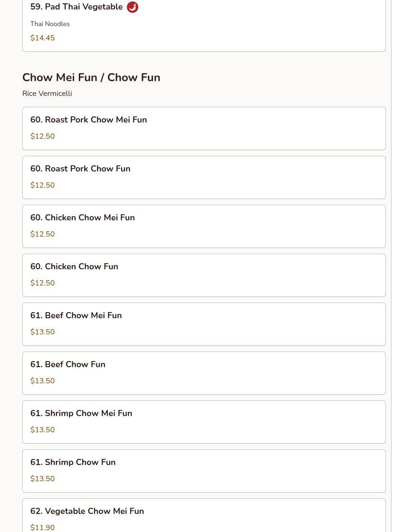Screen dimensions: 401x532
Task: Click the Chow Mei Fun / Chow Fun heading
Action: point(91,77)
